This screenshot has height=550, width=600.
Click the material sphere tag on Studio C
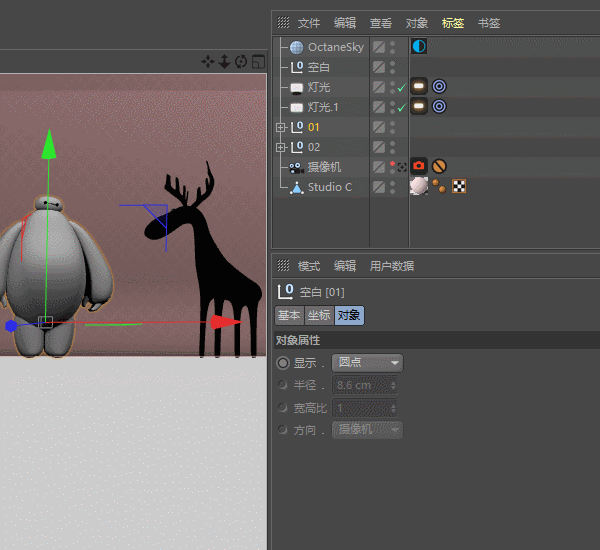point(419,186)
